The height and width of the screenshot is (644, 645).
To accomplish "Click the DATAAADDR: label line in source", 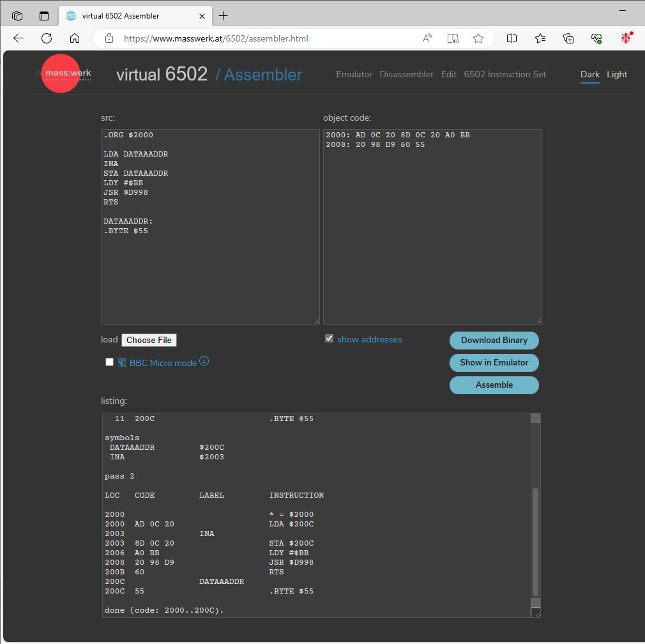I will pyautogui.click(x=128, y=222).
